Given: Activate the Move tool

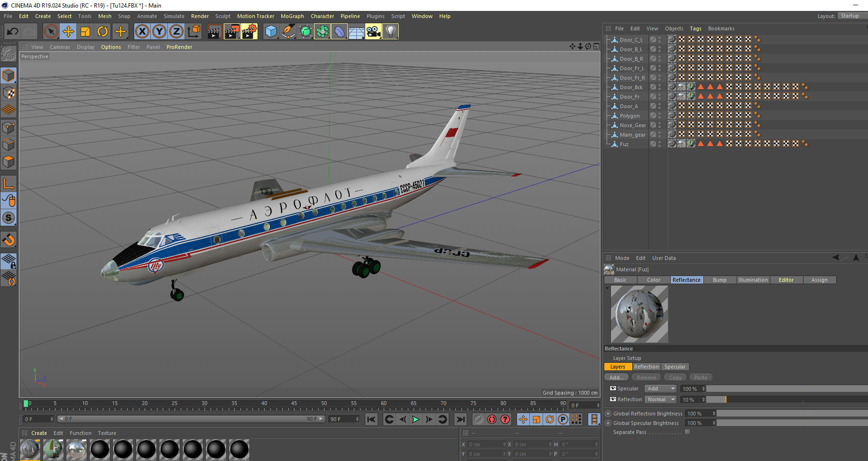Looking at the screenshot, I should (68, 32).
